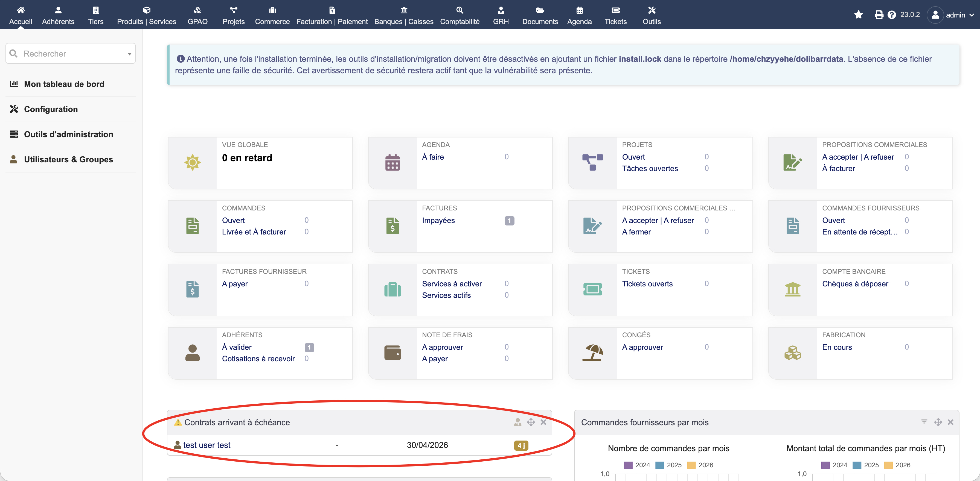Click the Agenda widget calendar icon
The image size is (980, 481).
[x=392, y=163]
